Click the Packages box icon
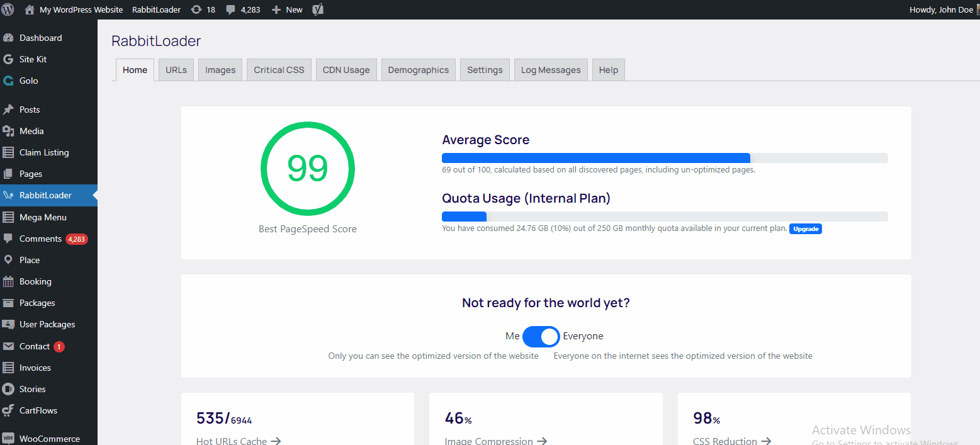Image resolution: width=980 pixels, height=445 pixels. (x=8, y=303)
